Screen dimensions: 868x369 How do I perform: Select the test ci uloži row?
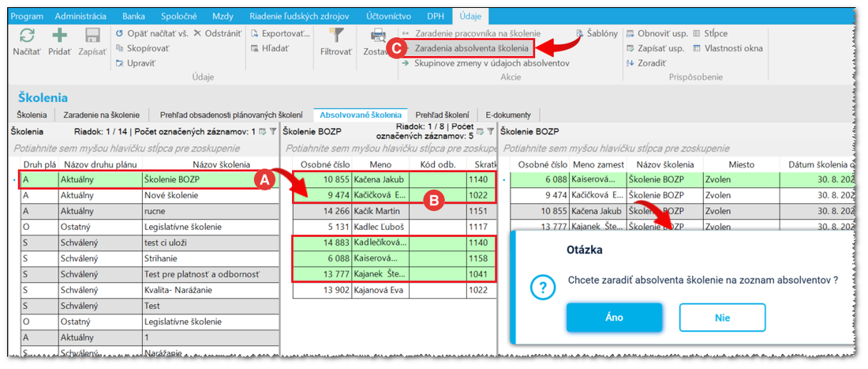[x=149, y=242]
